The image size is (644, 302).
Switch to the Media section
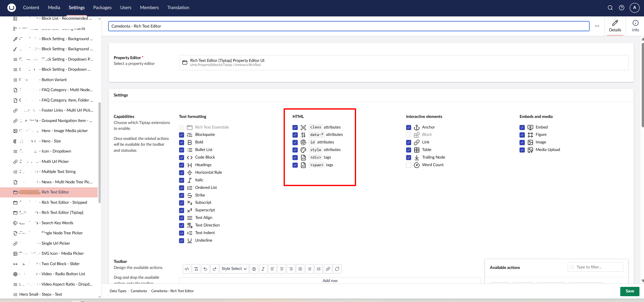(54, 8)
